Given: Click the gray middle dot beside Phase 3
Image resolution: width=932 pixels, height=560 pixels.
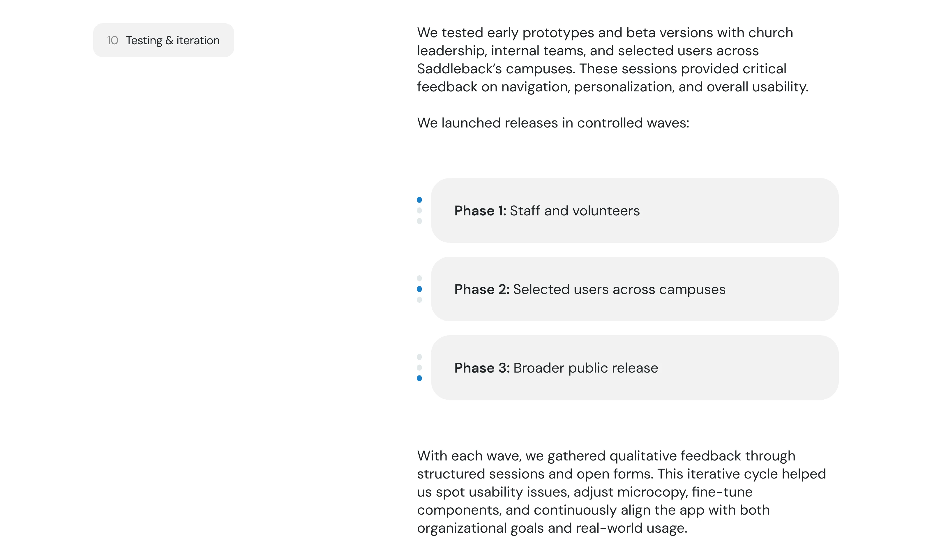Looking at the screenshot, I should tap(419, 368).
